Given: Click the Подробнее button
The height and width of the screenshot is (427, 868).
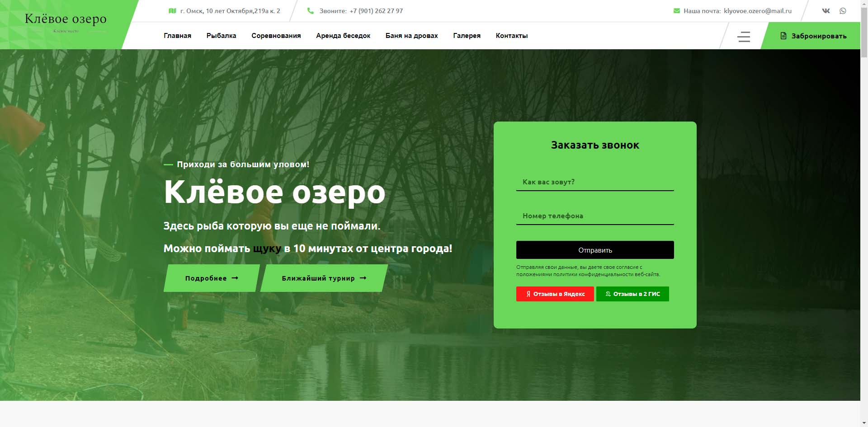Looking at the screenshot, I should click(211, 278).
